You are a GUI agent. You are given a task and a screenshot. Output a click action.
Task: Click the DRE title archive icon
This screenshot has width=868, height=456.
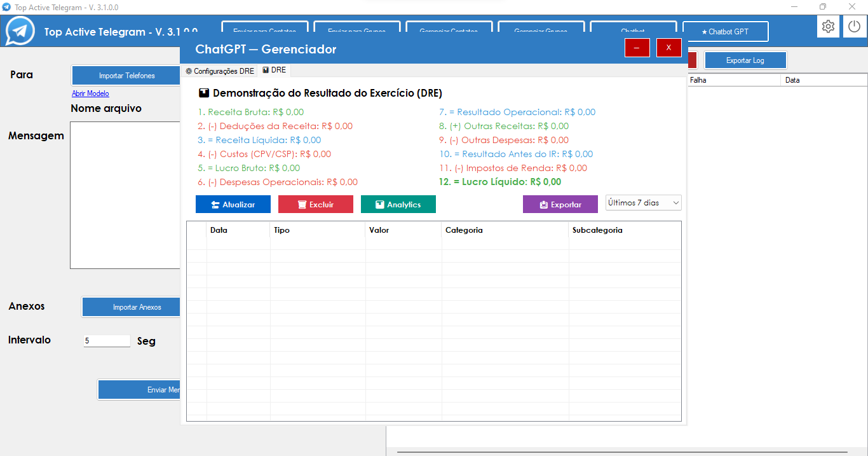[204, 93]
